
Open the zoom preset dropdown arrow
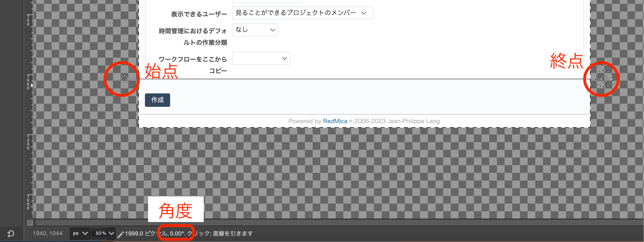(x=112, y=234)
